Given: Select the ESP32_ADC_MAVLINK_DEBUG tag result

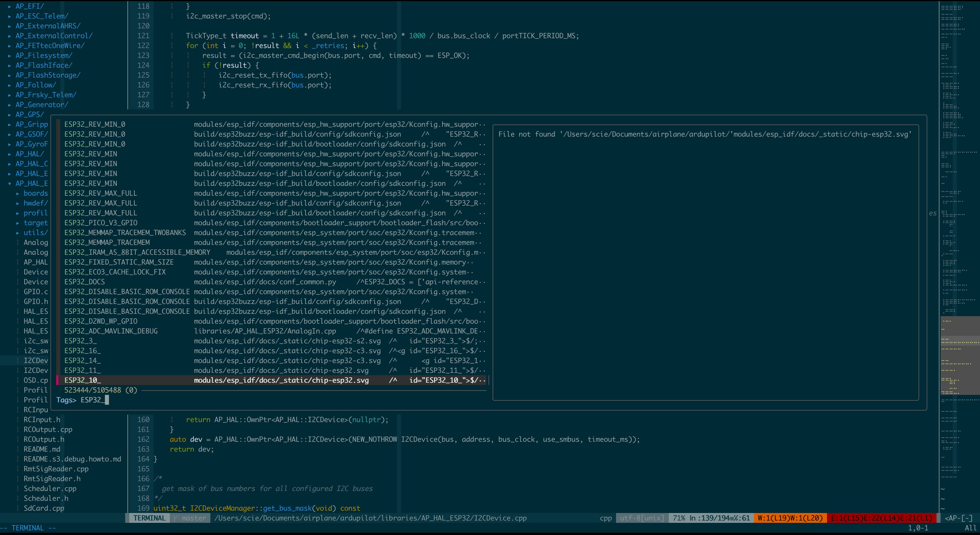Looking at the screenshot, I should click(x=272, y=331).
